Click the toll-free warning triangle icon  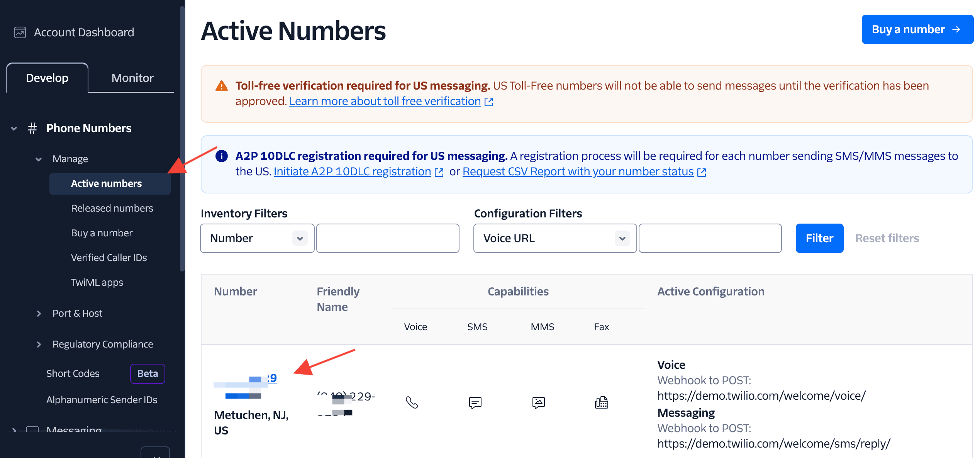[222, 86]
